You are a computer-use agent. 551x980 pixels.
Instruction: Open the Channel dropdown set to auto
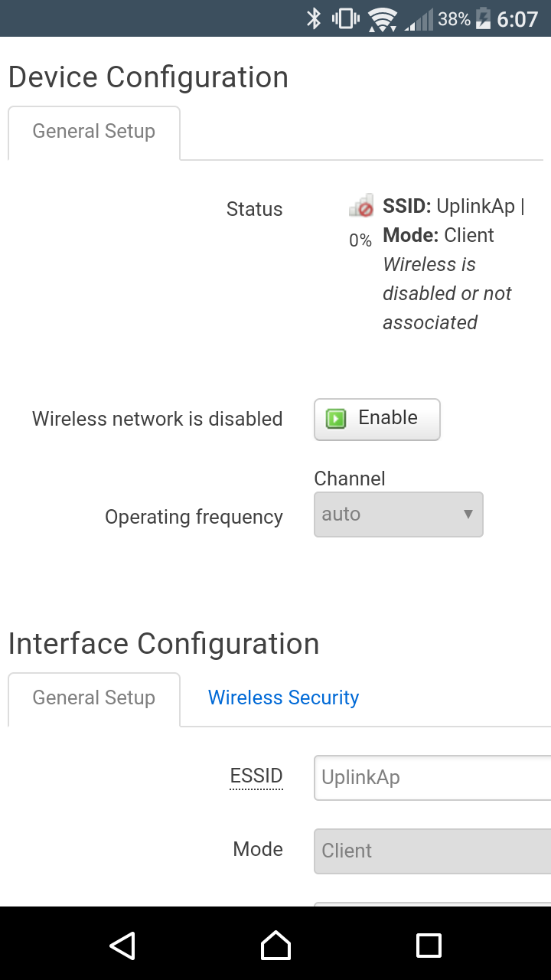click(x=399, y=514)
